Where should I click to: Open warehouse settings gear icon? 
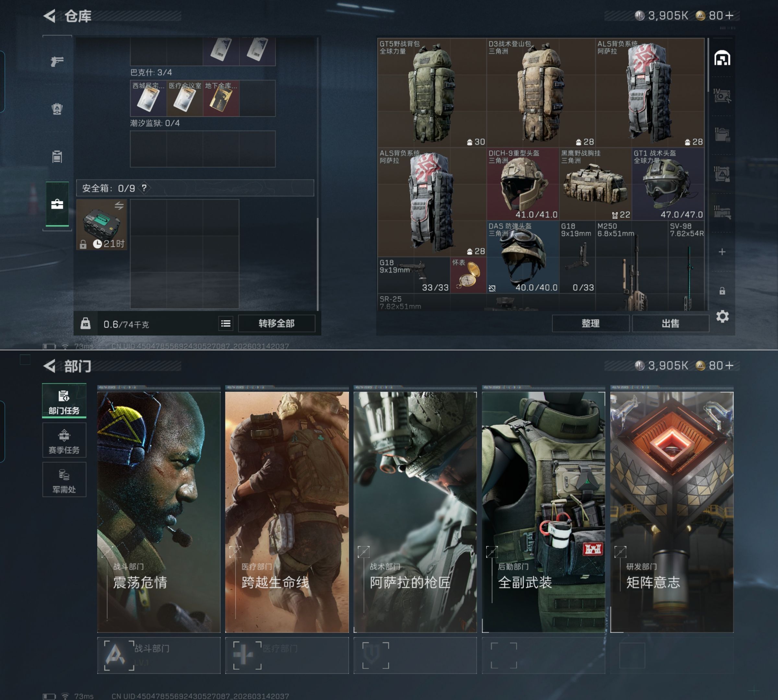point(722,317)
